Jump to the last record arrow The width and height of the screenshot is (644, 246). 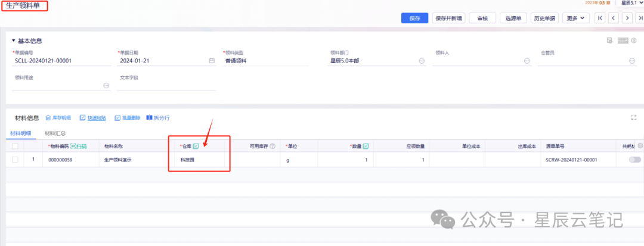[x=639, y=18]
